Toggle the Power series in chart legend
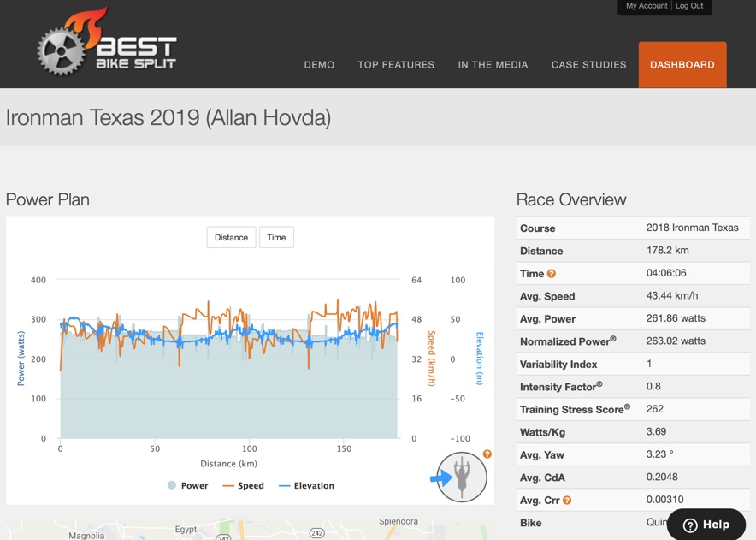 tap(188, 485)
